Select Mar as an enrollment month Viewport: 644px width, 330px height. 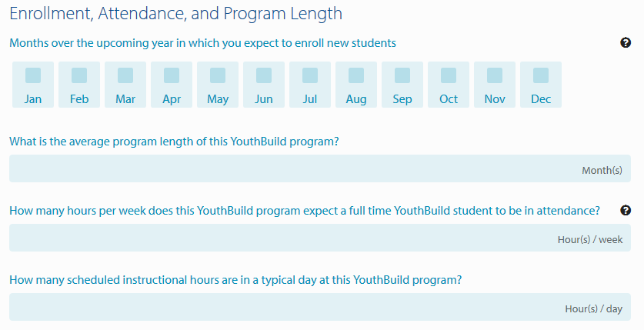125,75
